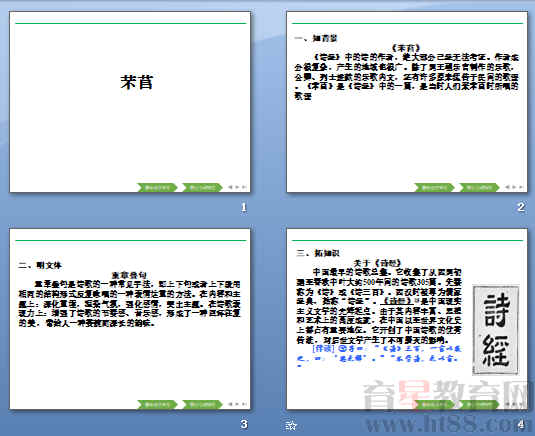
Task: Click next-slide triangle icon on slide 2
Action: [515, 187]
